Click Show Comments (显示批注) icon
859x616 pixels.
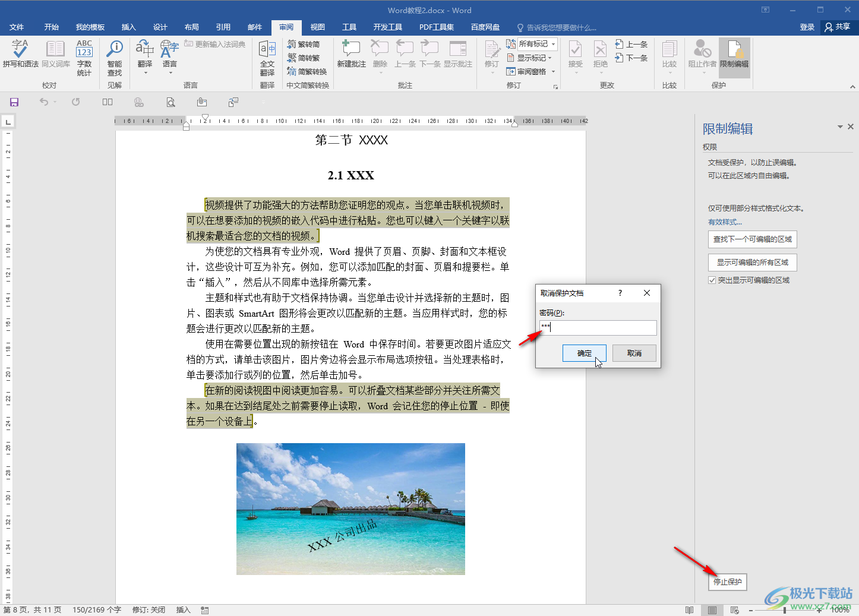coord(457,54)
